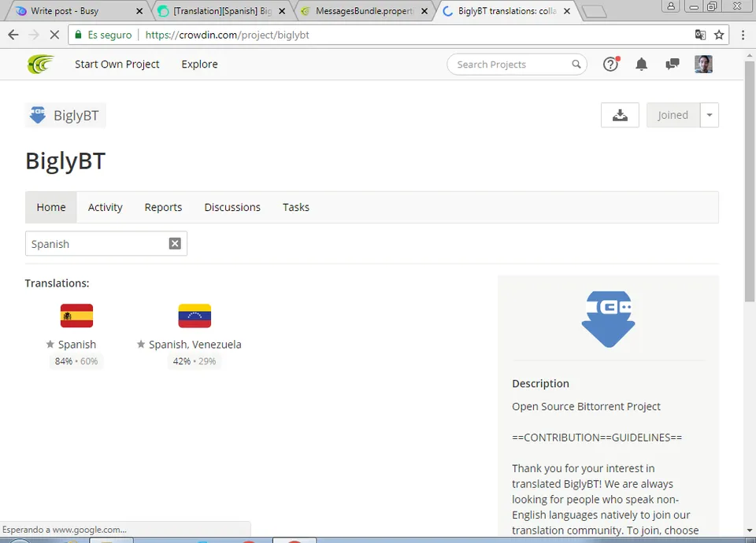
Task: Open the Chrome menu
Action: pos(743,35)
